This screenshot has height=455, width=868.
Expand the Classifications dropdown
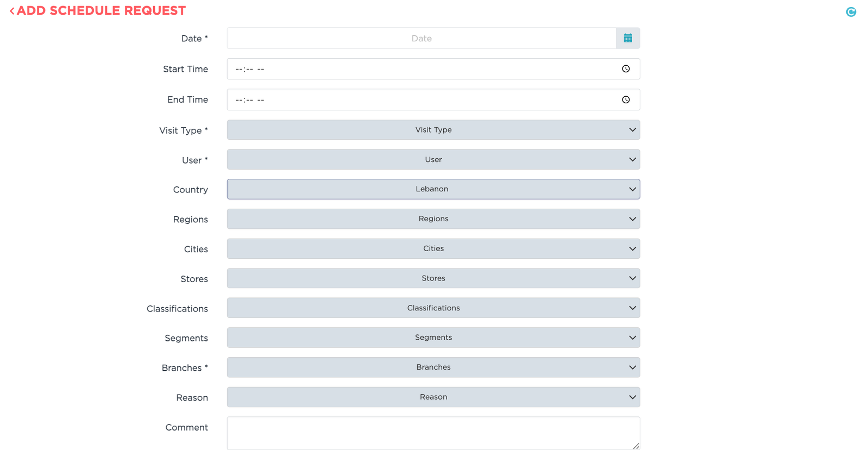433,308
